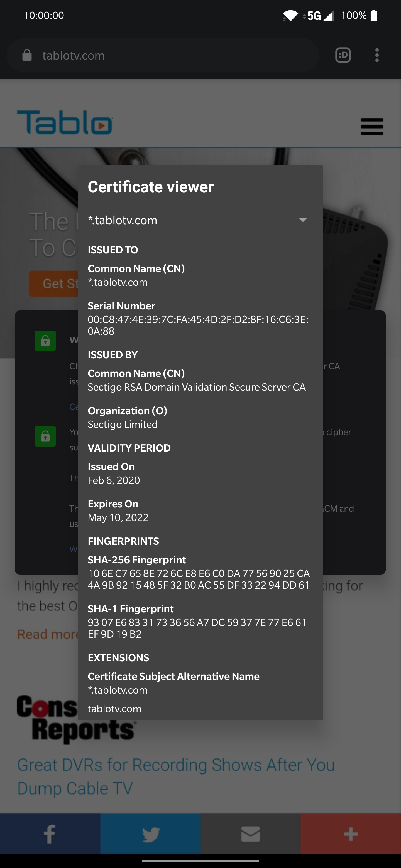Tap the orange Get Started button
Screen dimensions: 401x868
pos(53,284)
